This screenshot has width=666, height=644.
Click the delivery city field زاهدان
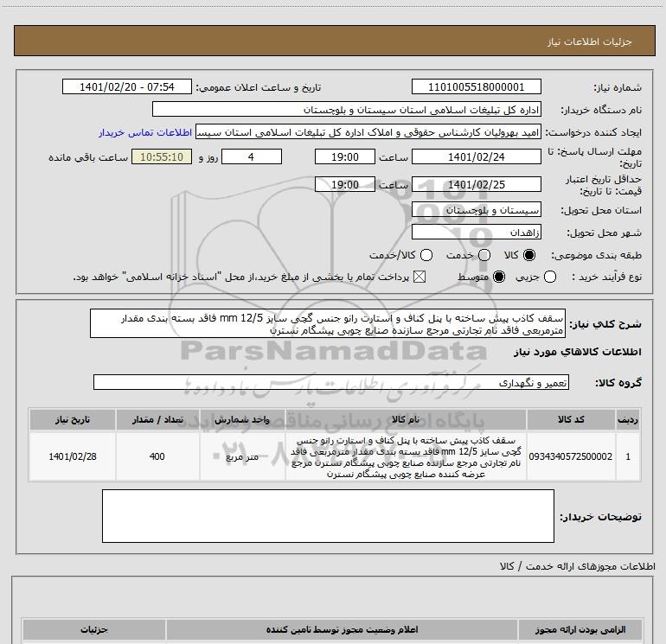476,233
